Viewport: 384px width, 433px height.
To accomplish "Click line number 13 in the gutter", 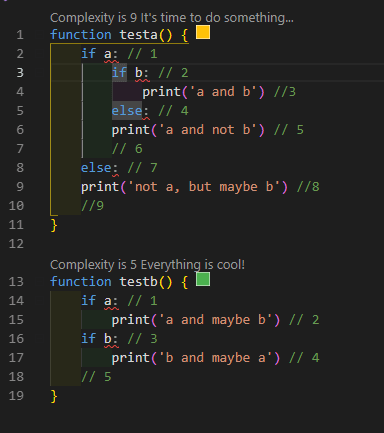I will click(16, 282).
